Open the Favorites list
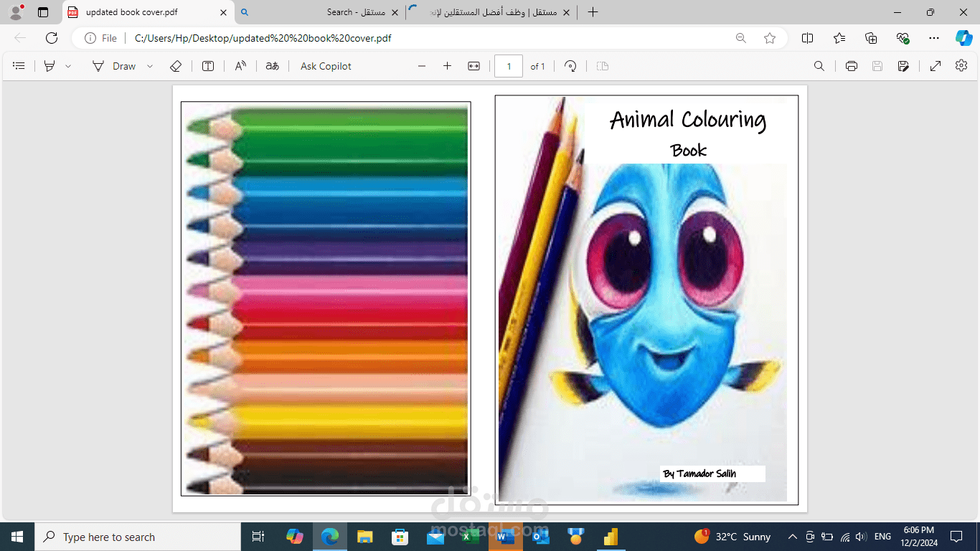 click(x=839, y=38)
